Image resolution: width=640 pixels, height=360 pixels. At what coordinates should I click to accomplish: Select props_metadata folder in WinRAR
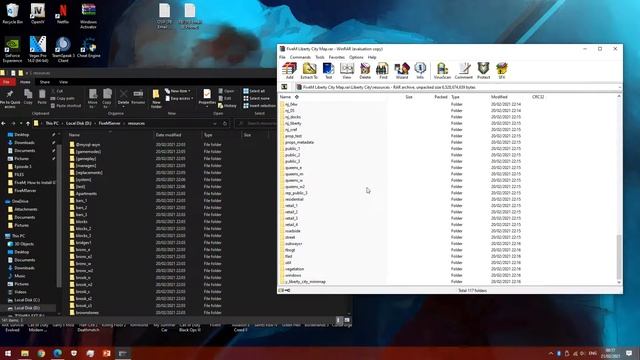tap(299, 142)
